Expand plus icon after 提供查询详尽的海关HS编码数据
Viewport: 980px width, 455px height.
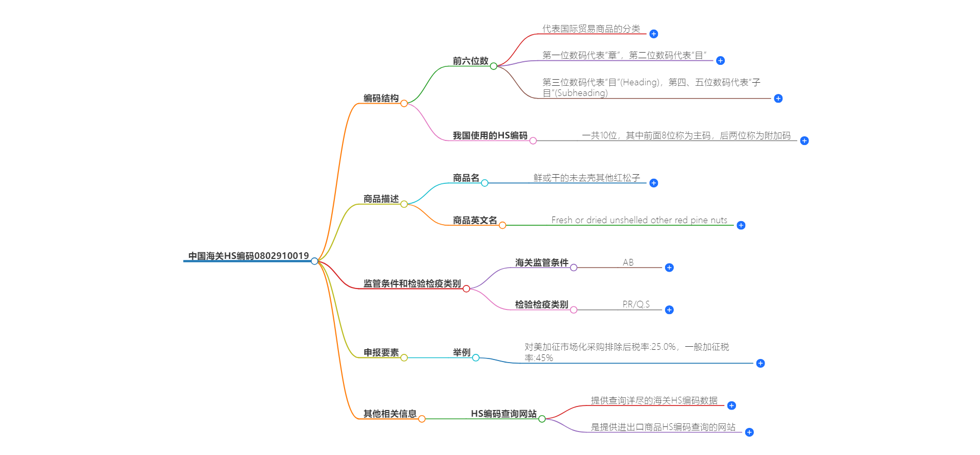pyautogui.click(x=731, y=405)
